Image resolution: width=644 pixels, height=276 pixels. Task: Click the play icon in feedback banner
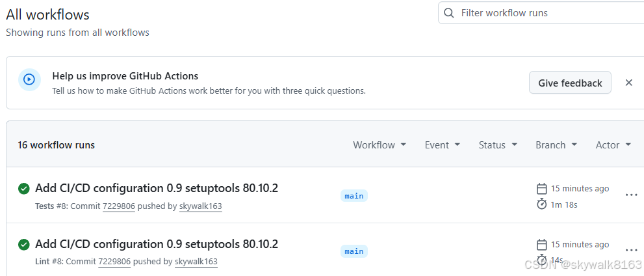pyautogui.click(x=29, y=79)
